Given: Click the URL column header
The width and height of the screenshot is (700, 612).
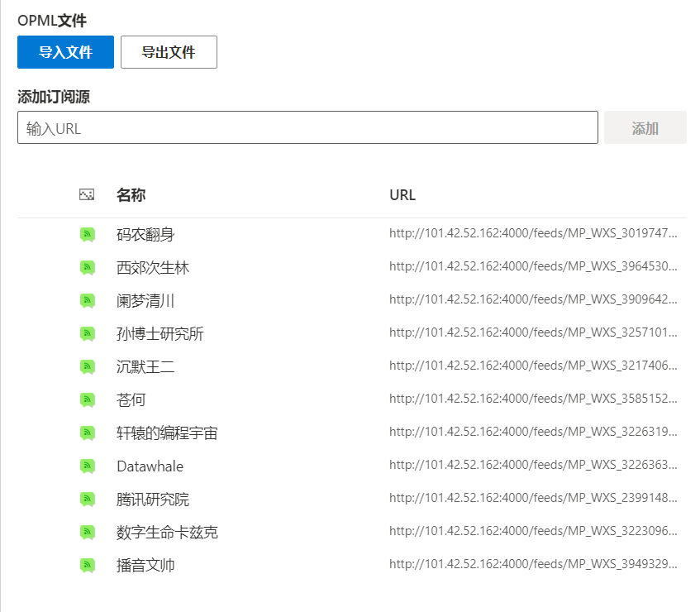Looking at the screenshot, I should pyautogui.click(x=402, y=194).
